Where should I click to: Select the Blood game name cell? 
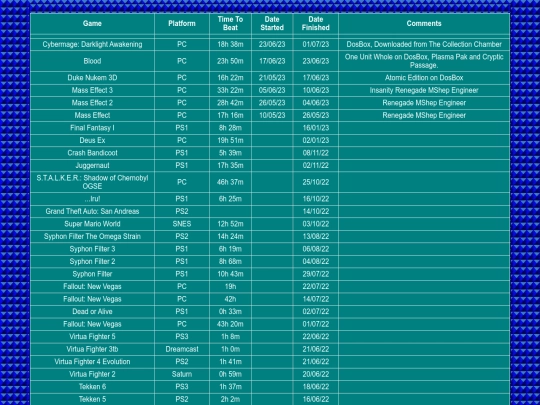pyautogui.click(x=92, y=61)
